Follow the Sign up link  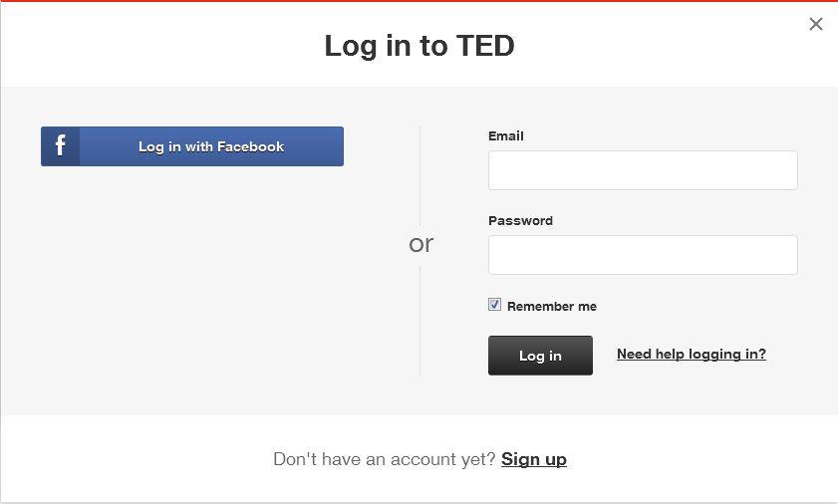click(x=533, y=459)
